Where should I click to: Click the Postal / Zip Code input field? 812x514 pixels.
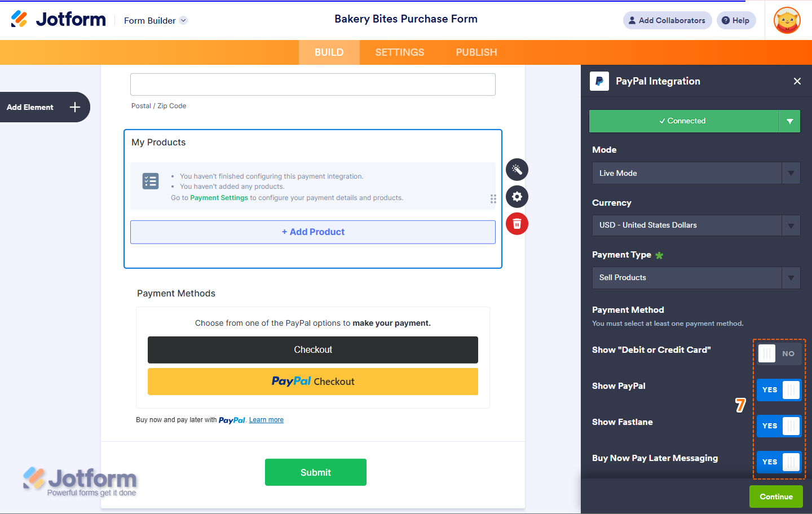(313, 85)
